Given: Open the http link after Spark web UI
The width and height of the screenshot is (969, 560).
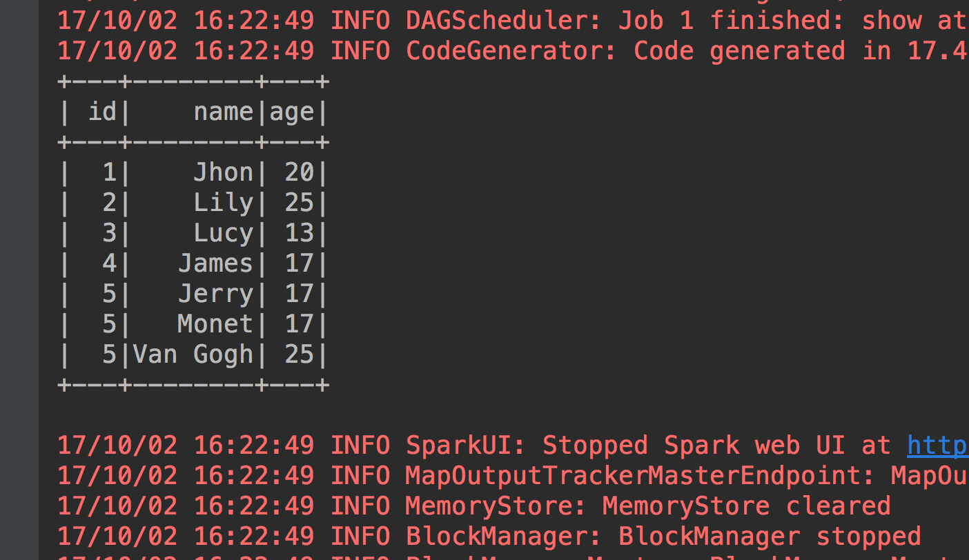Looking at the screenshot, I should pyautogui.click(x=938, y=446).
